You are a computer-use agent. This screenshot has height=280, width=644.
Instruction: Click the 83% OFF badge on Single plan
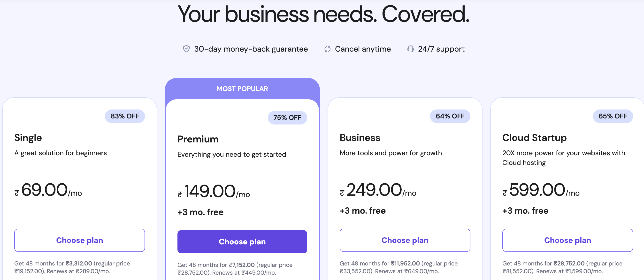(125, 116)
